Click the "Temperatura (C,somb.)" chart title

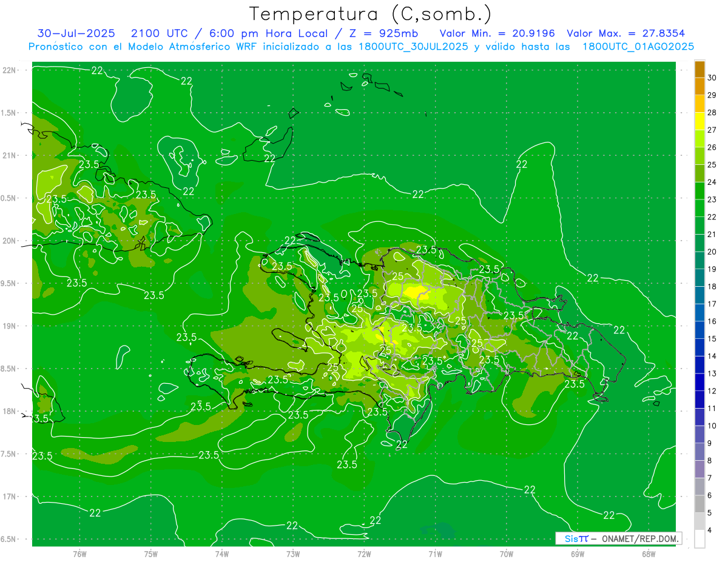click(371, 14)
